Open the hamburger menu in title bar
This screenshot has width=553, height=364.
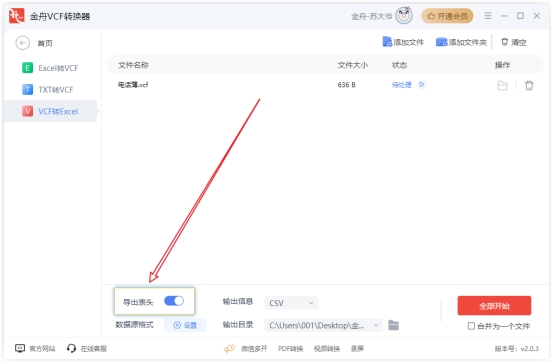click(488, 16)
